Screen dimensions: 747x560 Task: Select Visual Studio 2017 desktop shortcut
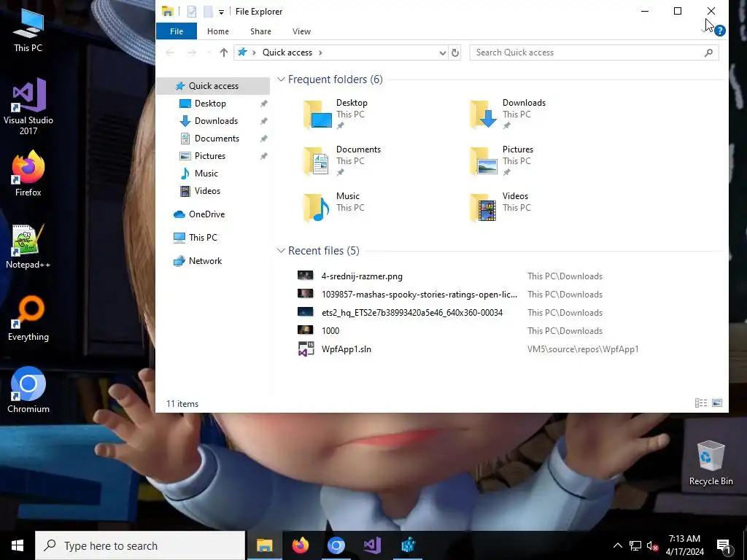pos(28,106)
